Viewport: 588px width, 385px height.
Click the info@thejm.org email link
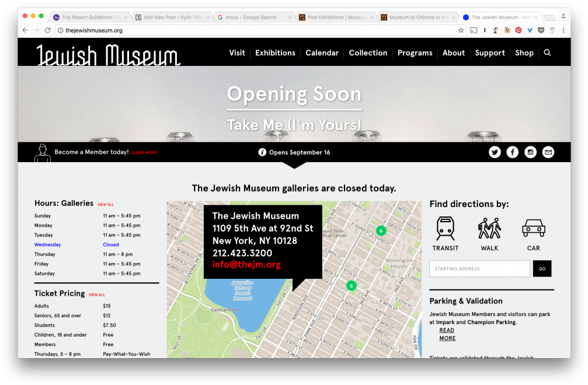coord(246,264)
